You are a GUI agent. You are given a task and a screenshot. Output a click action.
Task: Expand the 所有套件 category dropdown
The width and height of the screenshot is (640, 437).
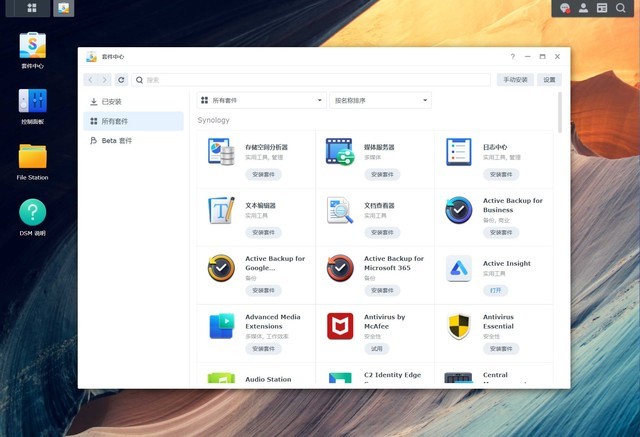[x=262, y=100]
